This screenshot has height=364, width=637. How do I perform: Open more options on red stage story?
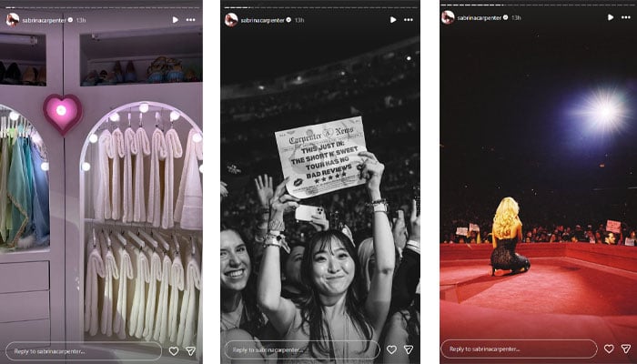pyautogui.click(x=626, y=17)
